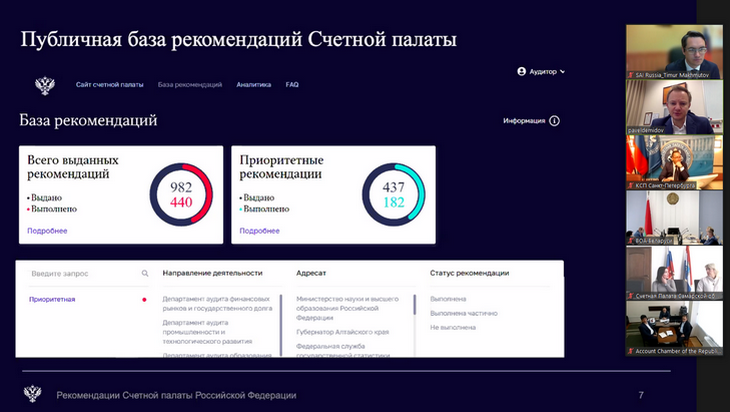This screenshot has width=730, height=412.
Task: Select the Приоритетная filter label
Action: (52, 299)
